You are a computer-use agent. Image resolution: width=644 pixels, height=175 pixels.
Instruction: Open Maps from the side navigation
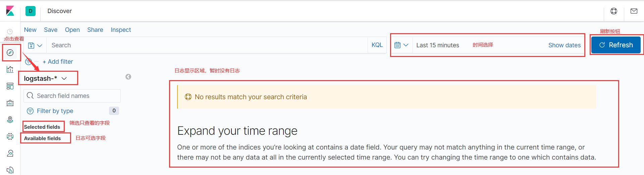tap(10, 120)
